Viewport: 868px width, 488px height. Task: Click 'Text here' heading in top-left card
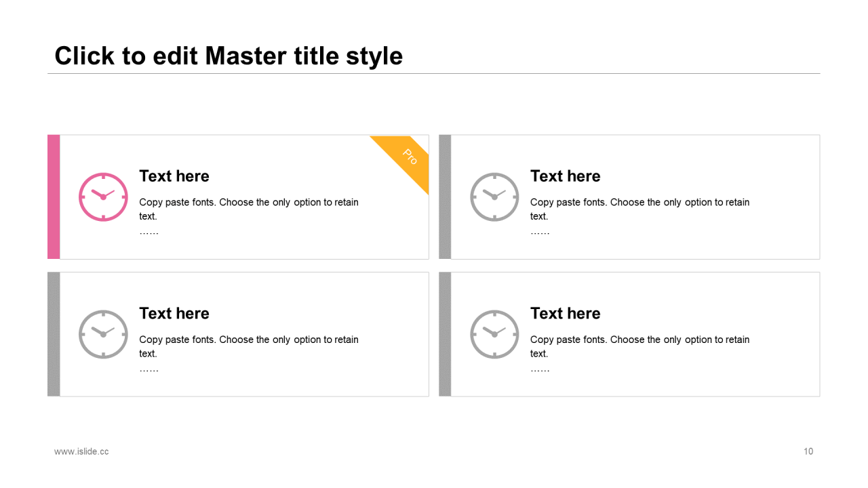pyautogui.click(x=174, y=176)
